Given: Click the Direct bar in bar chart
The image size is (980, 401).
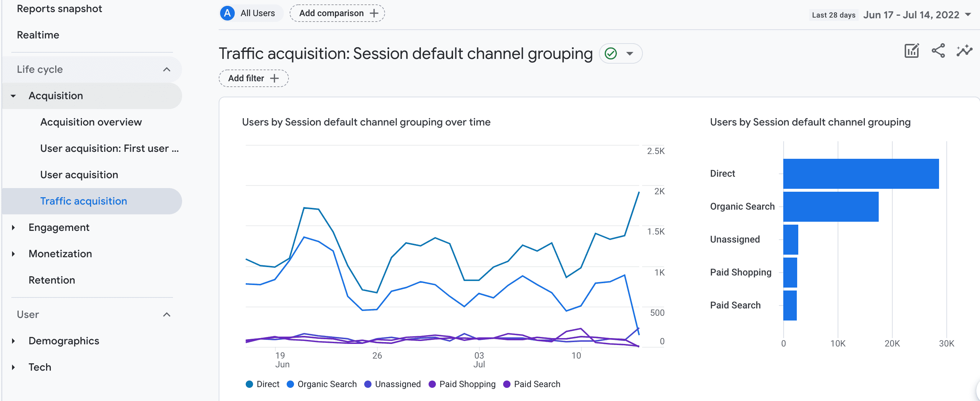Looking at the screenshot, I should (860, 174).
